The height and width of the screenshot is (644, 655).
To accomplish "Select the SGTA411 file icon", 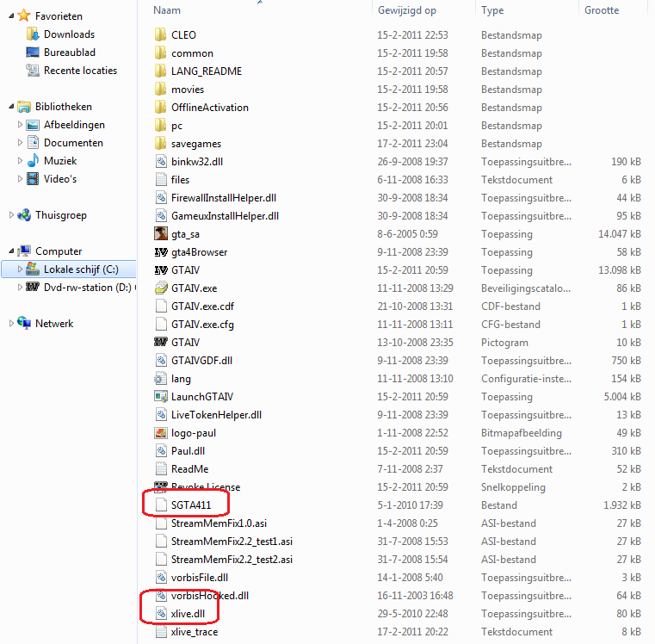I will 161,505.
